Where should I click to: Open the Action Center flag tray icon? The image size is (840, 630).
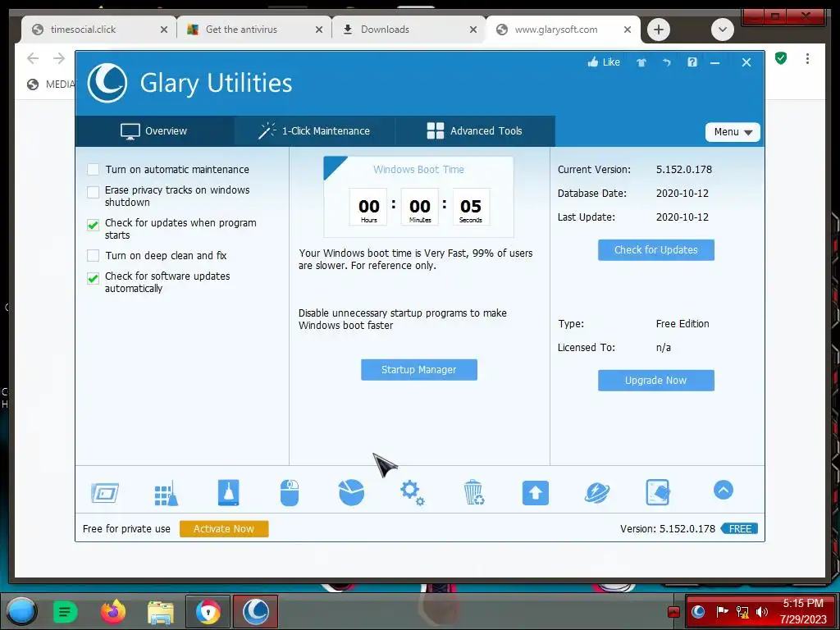click(722, 611)
